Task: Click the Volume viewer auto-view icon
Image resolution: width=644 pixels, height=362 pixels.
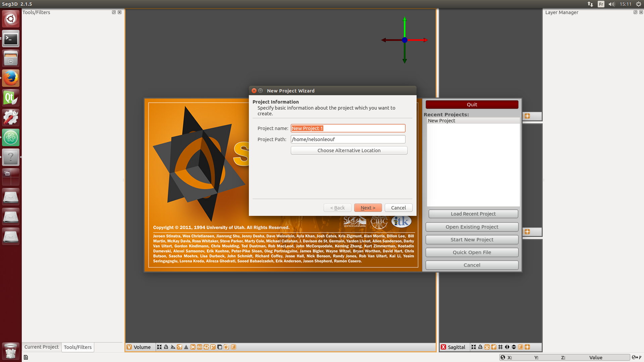Action: pos(159,347)
